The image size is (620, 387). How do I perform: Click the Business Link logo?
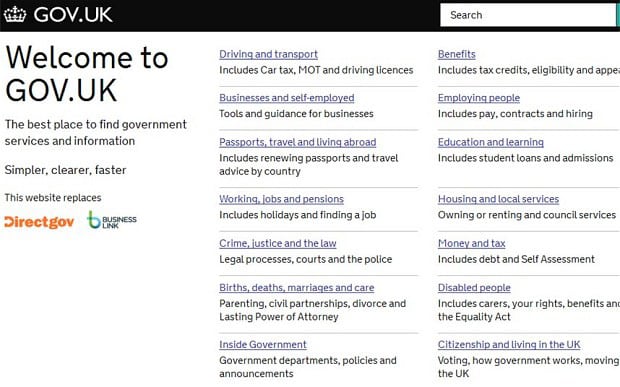click(112, 220)
